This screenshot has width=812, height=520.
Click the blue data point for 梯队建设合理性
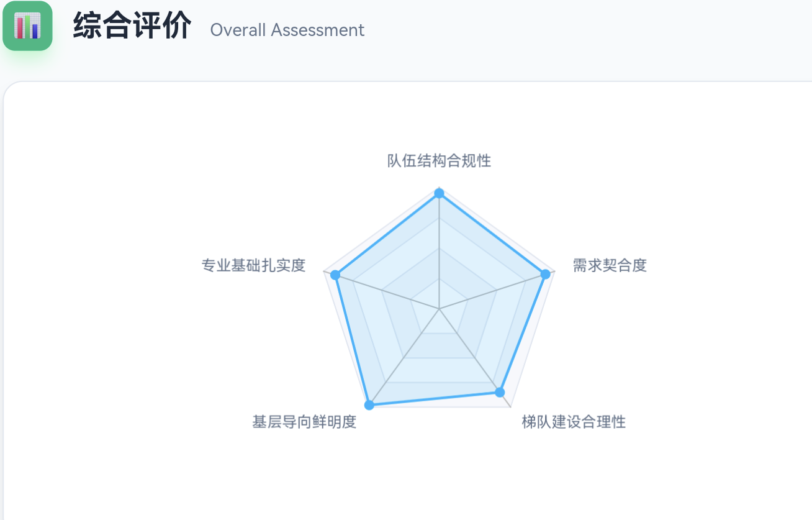coord(500,392)
